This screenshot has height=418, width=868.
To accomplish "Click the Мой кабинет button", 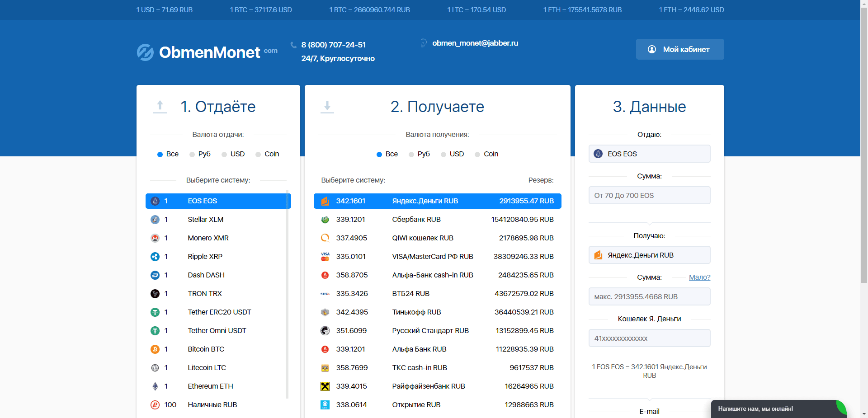I will (x=679, y=49).
